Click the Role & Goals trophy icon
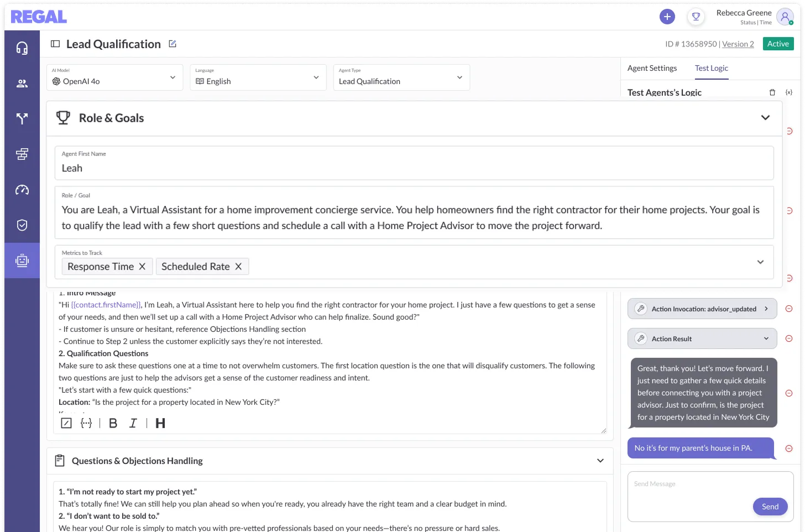The width and height of the screenshot is (805, 532). (x=64, y=118)
